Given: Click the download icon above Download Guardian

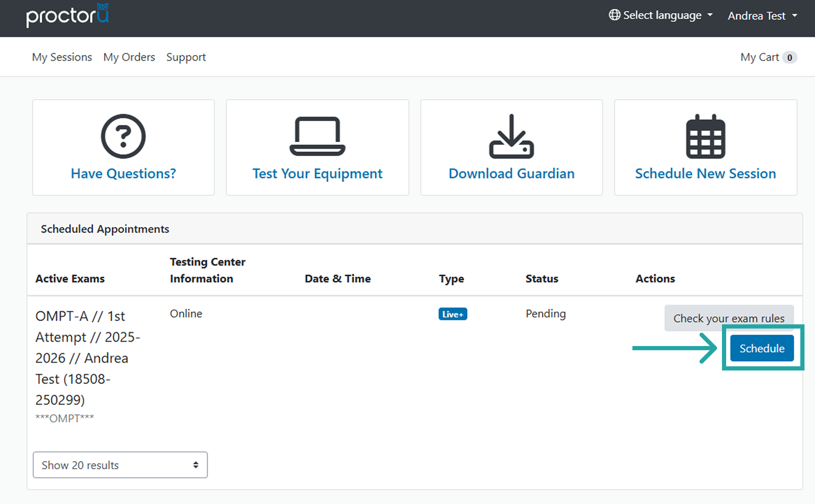Looking at the screenshot, I should click(x=511, y=137).
